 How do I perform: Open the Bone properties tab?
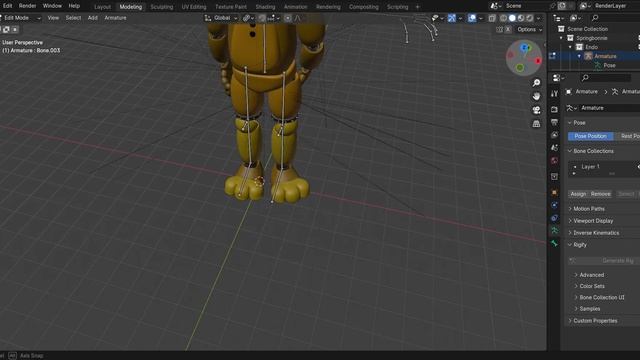pos(554,244)
